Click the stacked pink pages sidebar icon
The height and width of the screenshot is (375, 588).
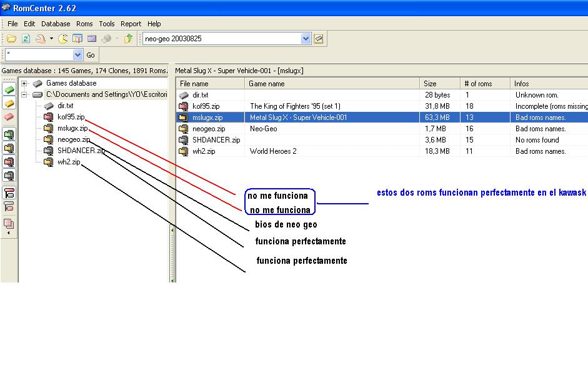tap(9, 223)
